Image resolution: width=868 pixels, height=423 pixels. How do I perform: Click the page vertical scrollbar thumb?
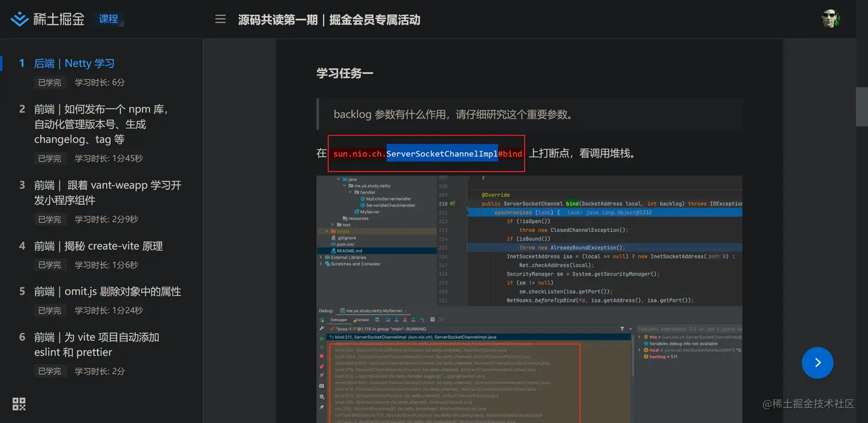click(862, 107)
